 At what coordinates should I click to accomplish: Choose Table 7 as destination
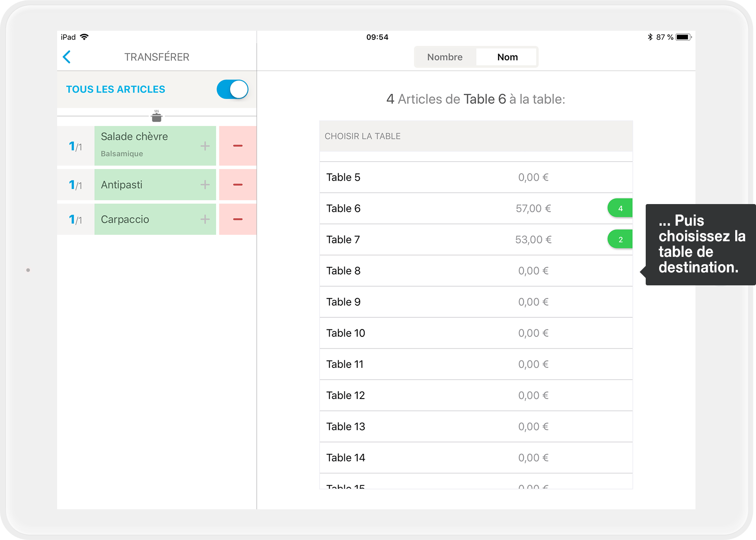tap(476, 240)
